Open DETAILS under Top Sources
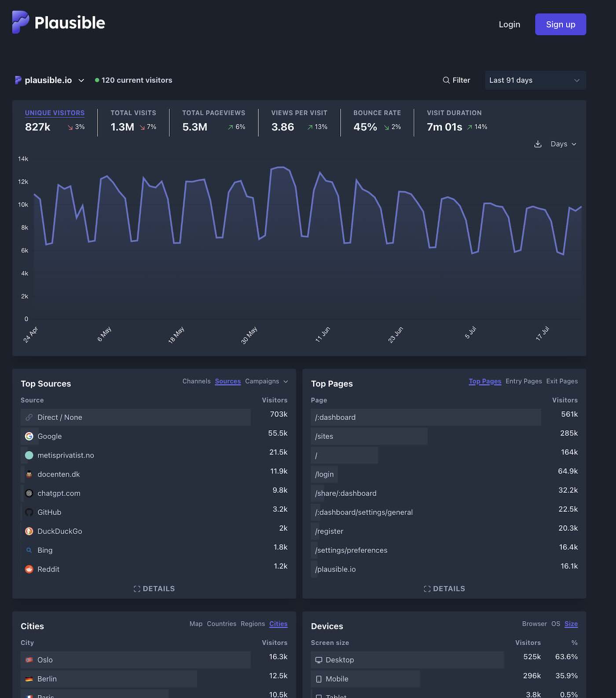This screenshot has width=616, height=698. click(154, 589)
